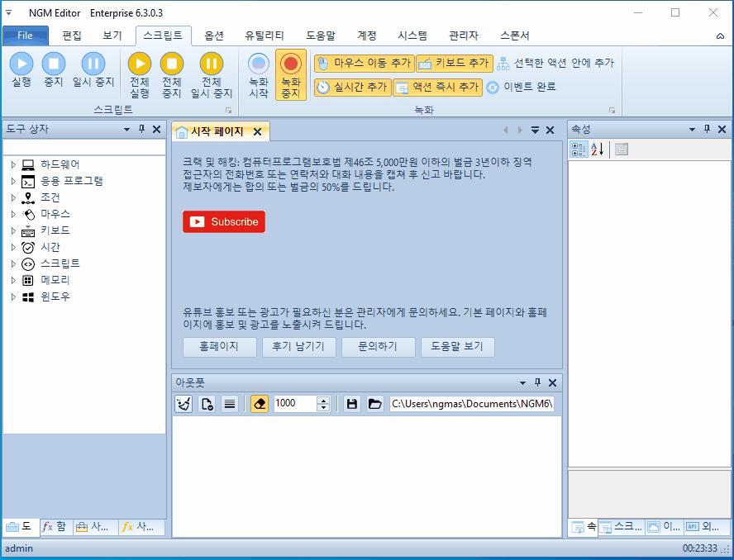
Task: Open the quick access toolbar dropdown
Action: point(8,12)
